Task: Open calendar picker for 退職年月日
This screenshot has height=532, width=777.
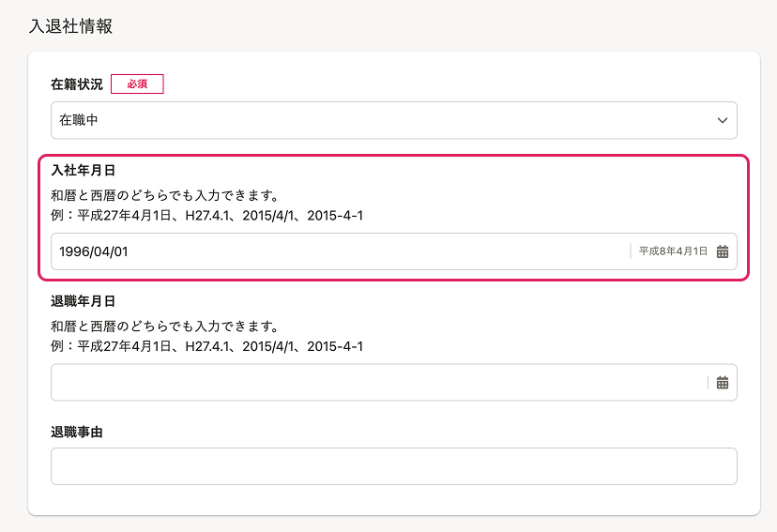Action: [722, 383]
